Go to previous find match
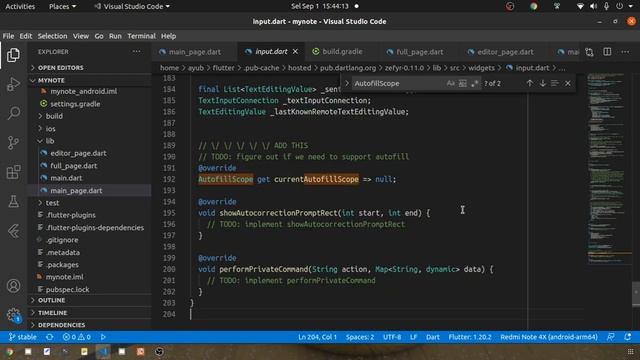The height and width of the screenshot is (360, 640). pos(529,83)
